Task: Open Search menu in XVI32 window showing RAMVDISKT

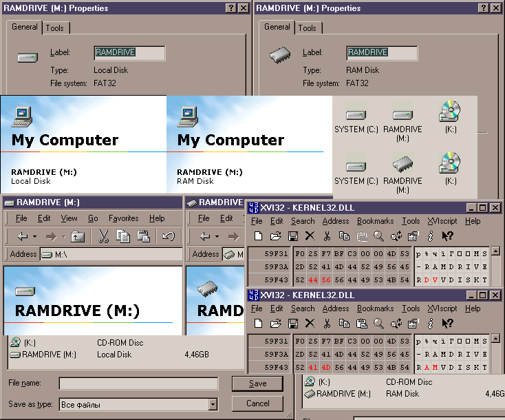Action: (303, 308)
